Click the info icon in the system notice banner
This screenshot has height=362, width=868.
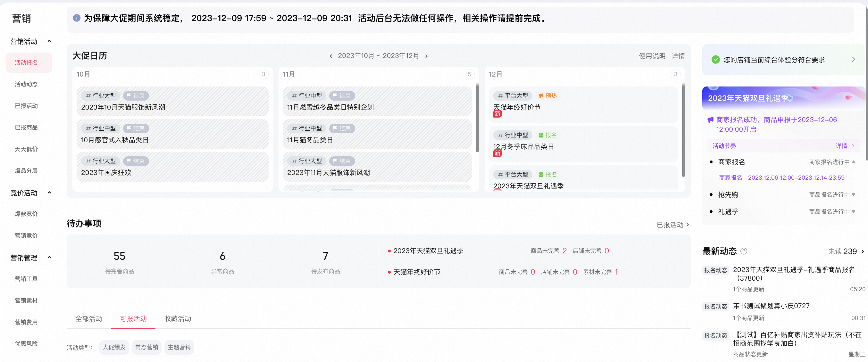point(77,18)
